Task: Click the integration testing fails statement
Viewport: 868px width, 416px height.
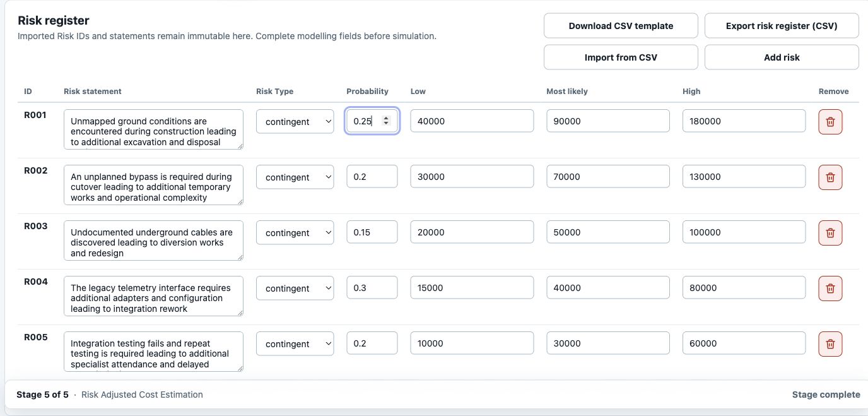Action: tap(153, 352)
